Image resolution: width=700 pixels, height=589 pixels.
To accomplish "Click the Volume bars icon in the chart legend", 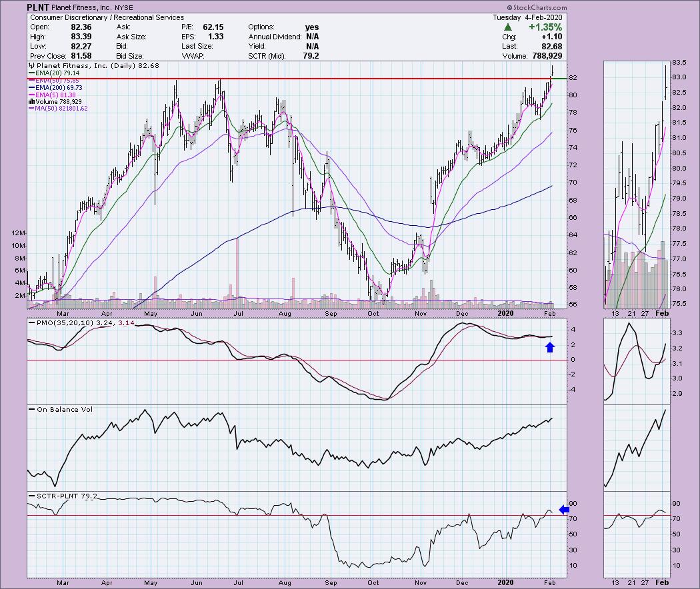I will pyautogui.click(x=32, y=102).
